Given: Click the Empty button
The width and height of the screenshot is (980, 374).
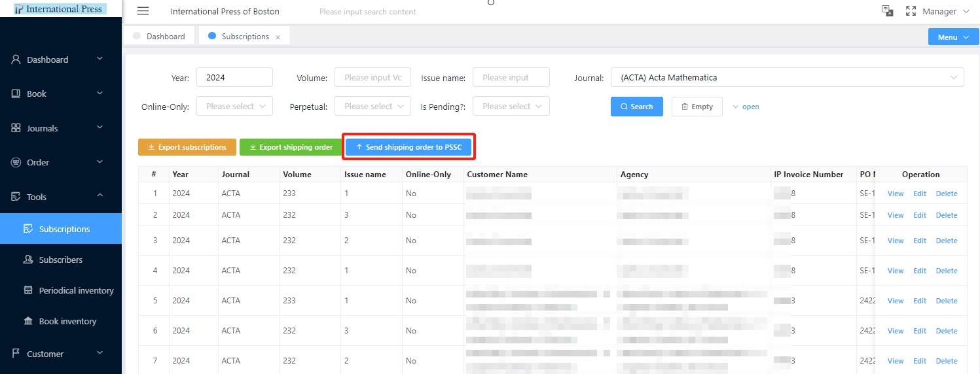Looking at the screenshot, I should coord(697,107).
